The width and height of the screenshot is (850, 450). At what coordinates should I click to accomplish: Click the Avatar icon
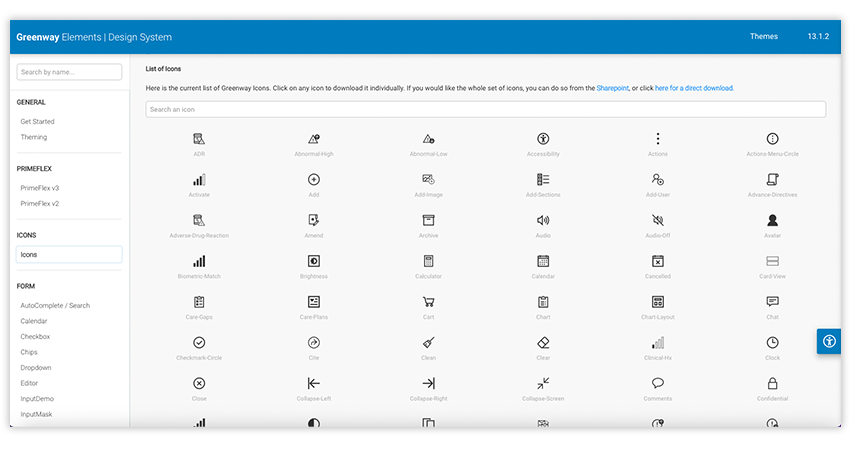(x=772, y=221)
